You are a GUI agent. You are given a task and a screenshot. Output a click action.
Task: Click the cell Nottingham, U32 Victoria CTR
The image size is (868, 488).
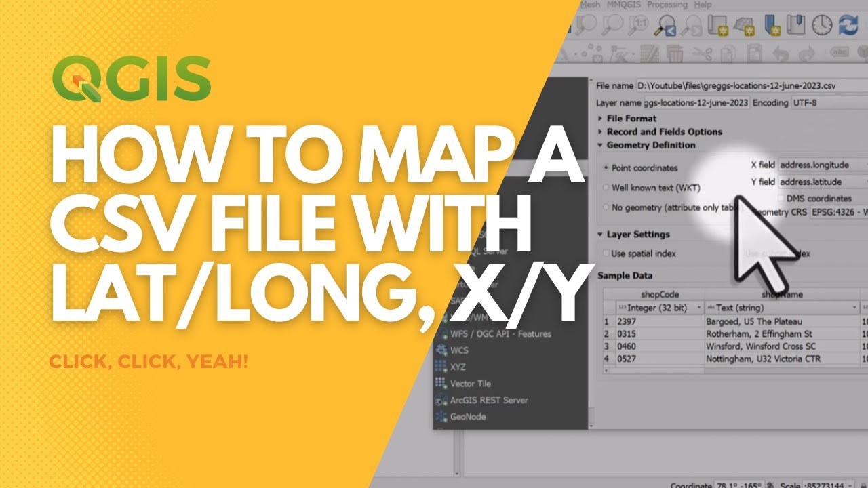tap(782, 359)
